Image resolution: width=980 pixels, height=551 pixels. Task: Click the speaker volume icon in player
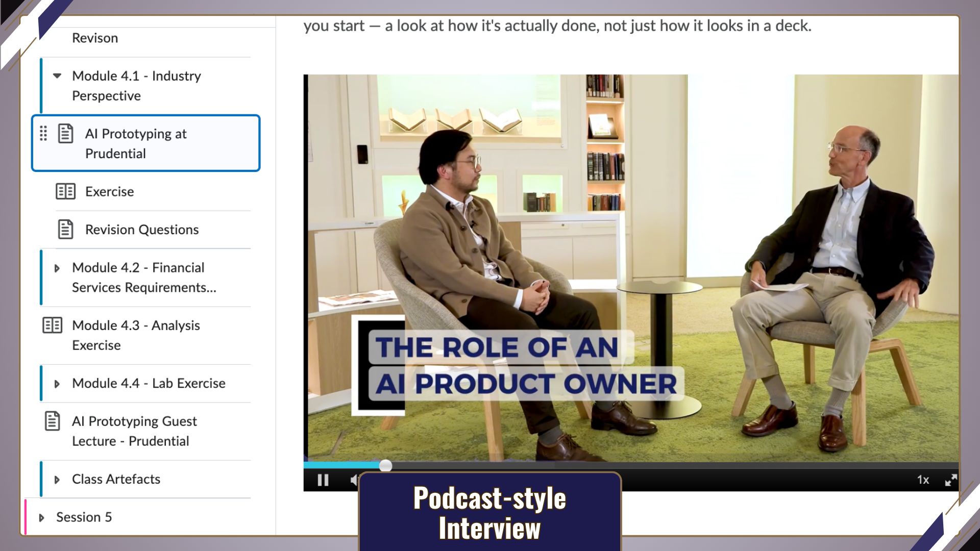[x=355, y=480]
